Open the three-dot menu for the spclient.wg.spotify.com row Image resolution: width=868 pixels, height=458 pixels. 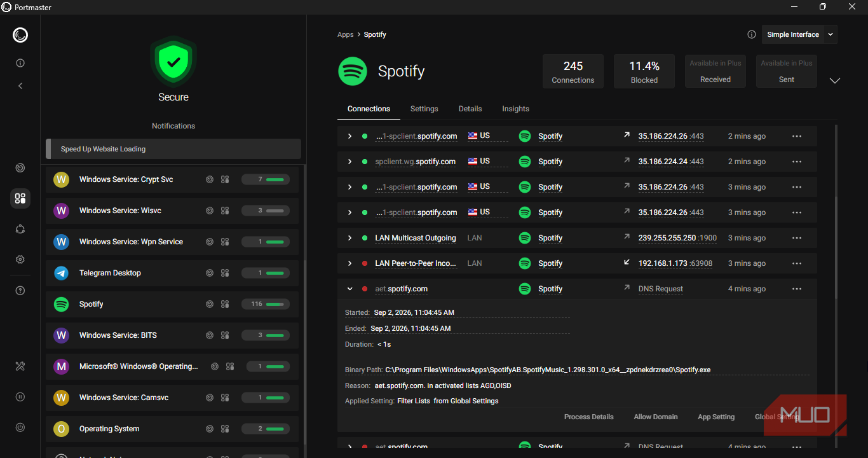point(797,162)
